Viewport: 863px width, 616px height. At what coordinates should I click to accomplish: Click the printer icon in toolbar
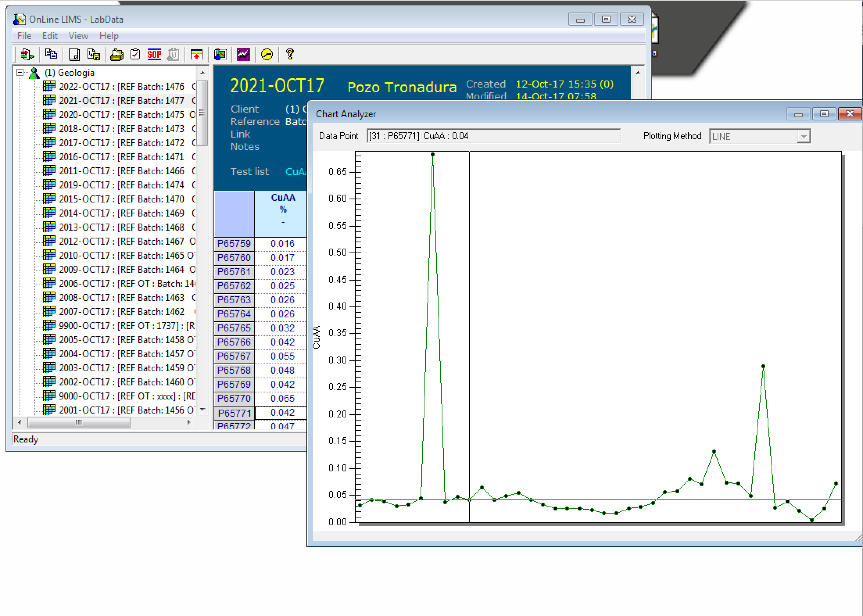116,54
